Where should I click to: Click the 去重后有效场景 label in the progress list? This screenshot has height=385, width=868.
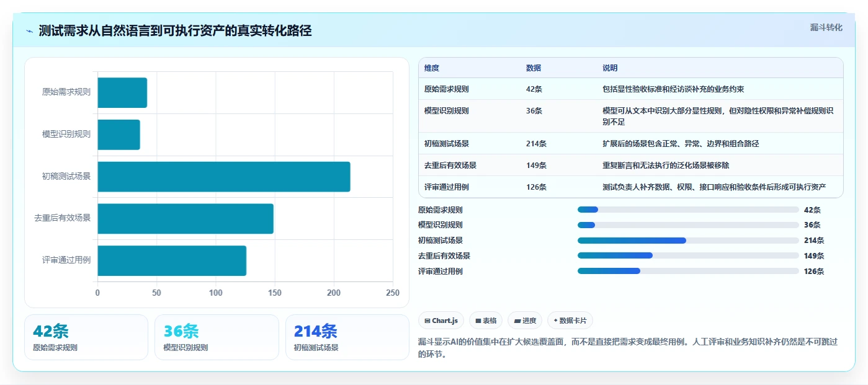[x=444, y=255]
